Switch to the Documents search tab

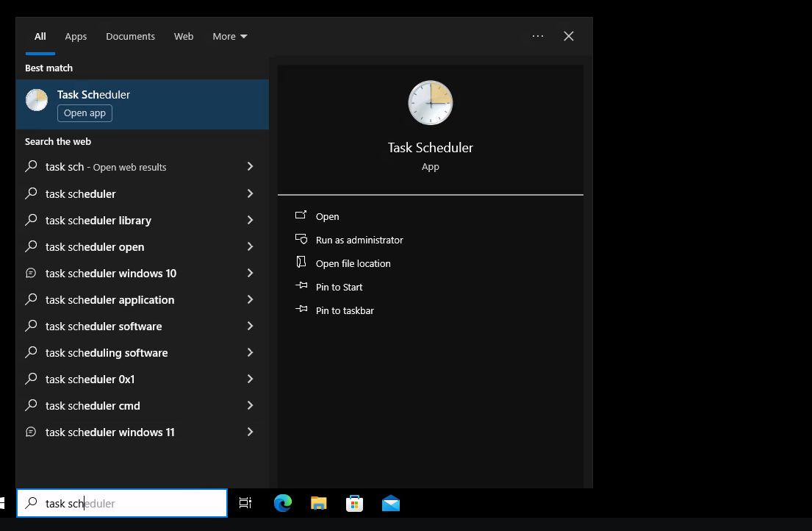pyautogui.click(x=130, y=36)
